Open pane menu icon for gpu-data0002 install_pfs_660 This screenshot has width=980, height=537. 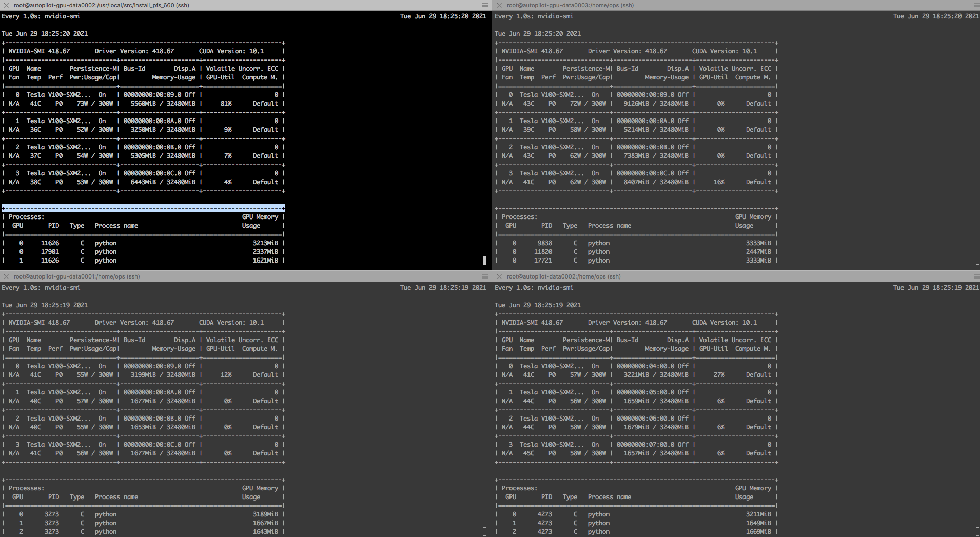[x=484, y=5]
